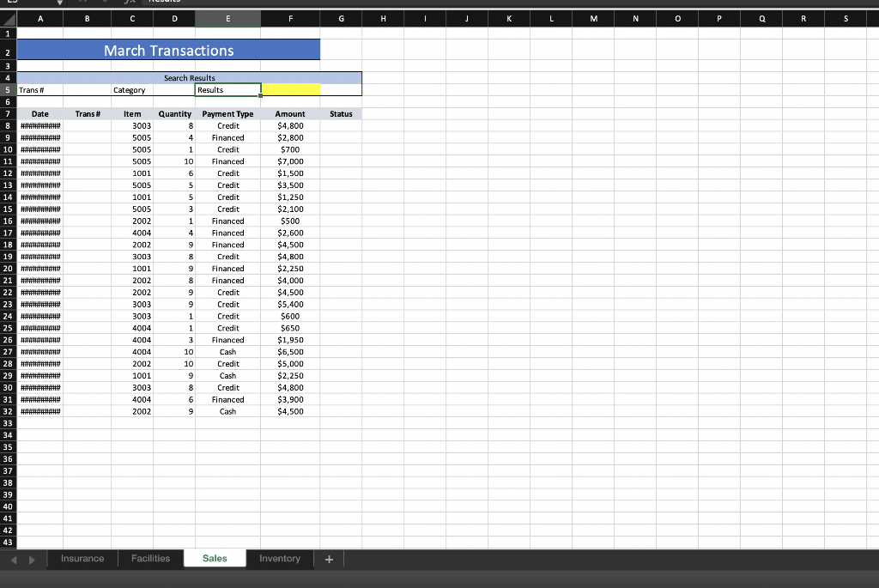This screenshot has width=879, height=588.
Task: Select the Category cell in row 5
Action: [131, 89]
